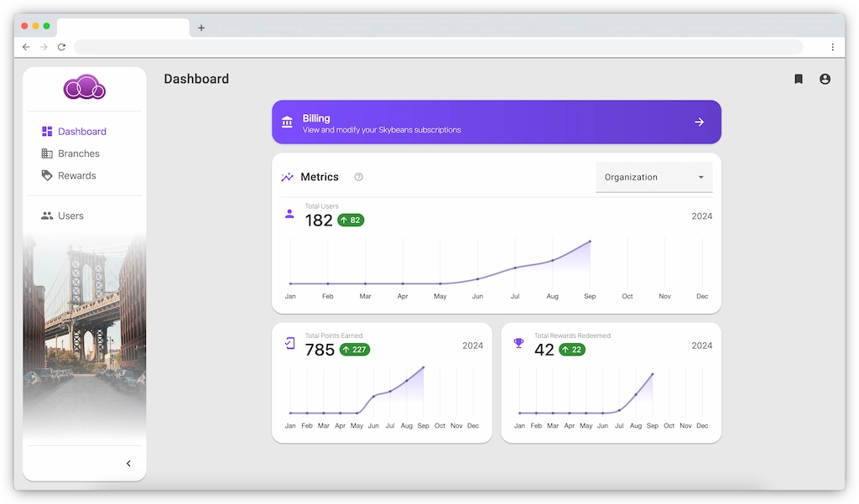The height and width of the screenshot is (504, 859).
Task: Click the trophy icon for Total Rewards Redeemed
Action: [x=518, y=343]
